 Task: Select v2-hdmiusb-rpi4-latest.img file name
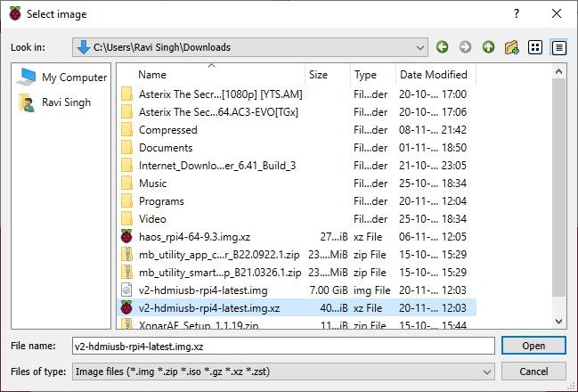point(203,290)
